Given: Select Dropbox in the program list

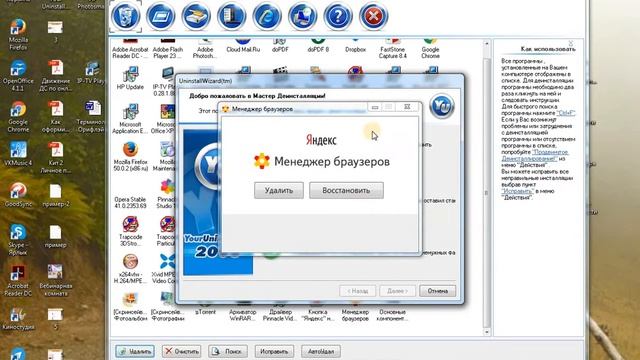Looking at the screenshot, I should pyautogui.click(x=355, y=46).
